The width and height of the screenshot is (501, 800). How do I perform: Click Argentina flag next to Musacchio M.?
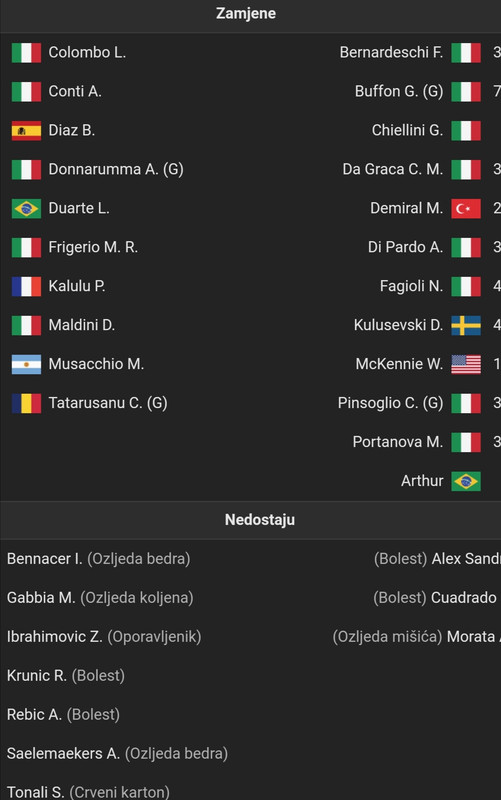[26, 364]
